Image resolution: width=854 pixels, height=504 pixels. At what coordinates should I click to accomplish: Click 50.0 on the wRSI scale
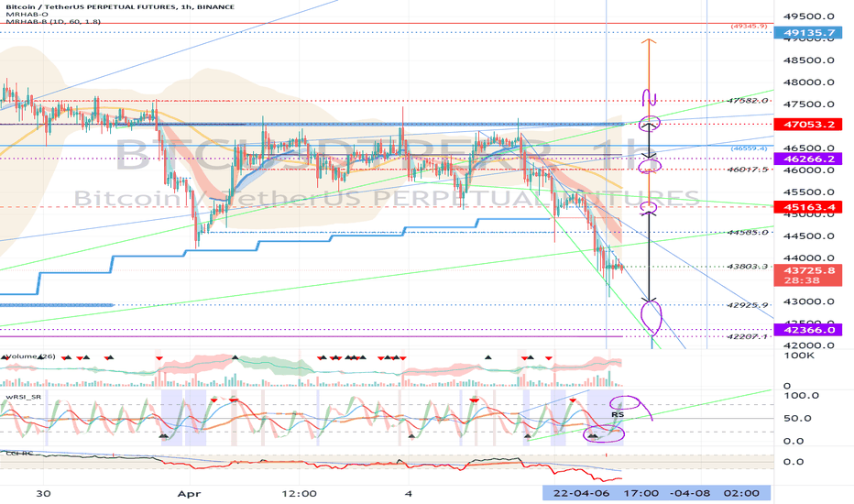pyautogui.click(x=797, y=419)
